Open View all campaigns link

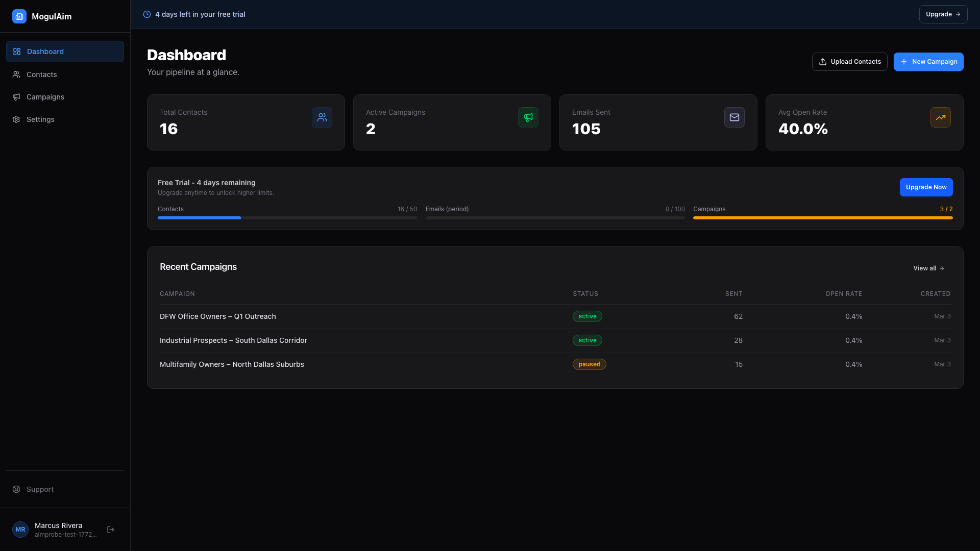tap(928, 268)
